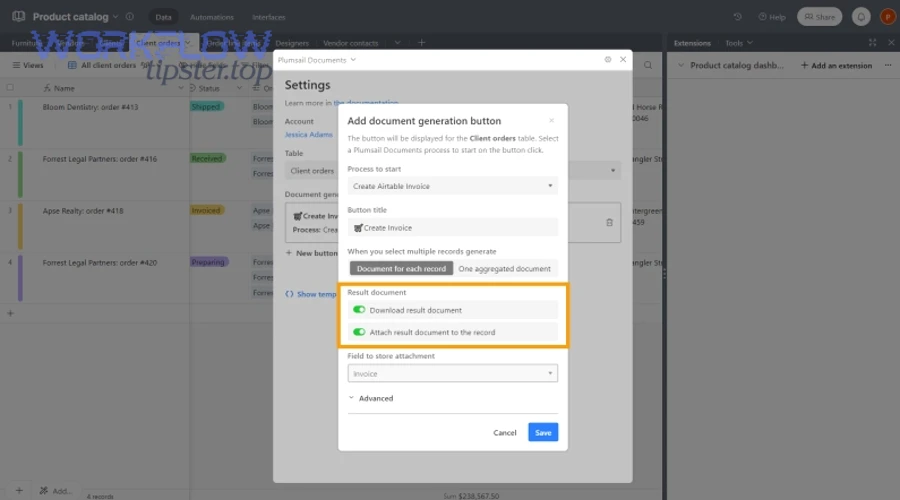Expand the Advanced section
This screenshot has height=500, width=900.
pyautogui.click(x=371, y=398)
